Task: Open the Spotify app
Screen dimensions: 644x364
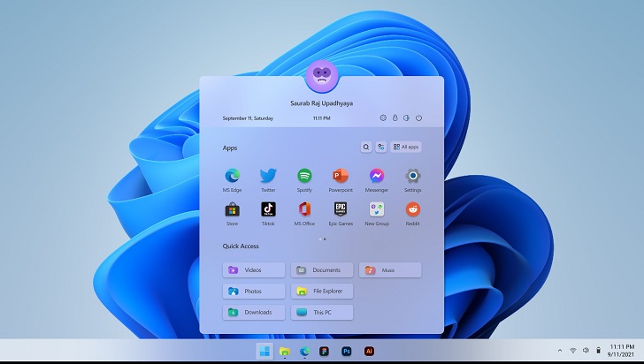Action: tap(304, 176)
